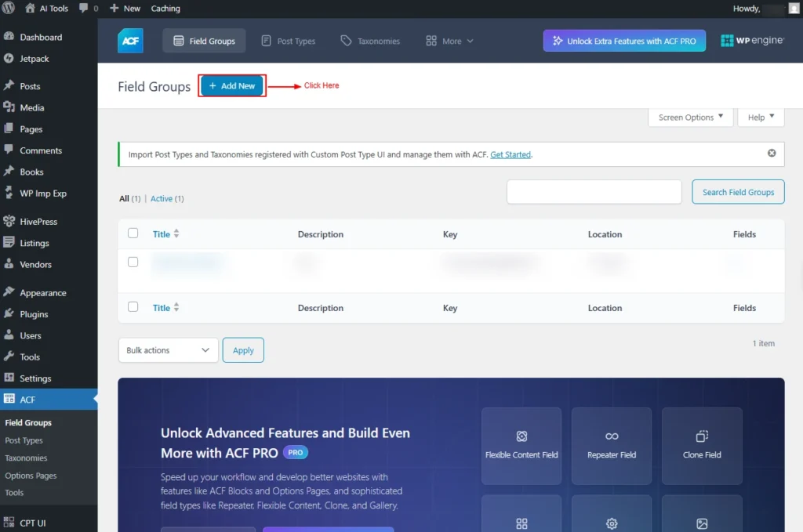Open Jetpack from the sidebar

click(35, 59)
